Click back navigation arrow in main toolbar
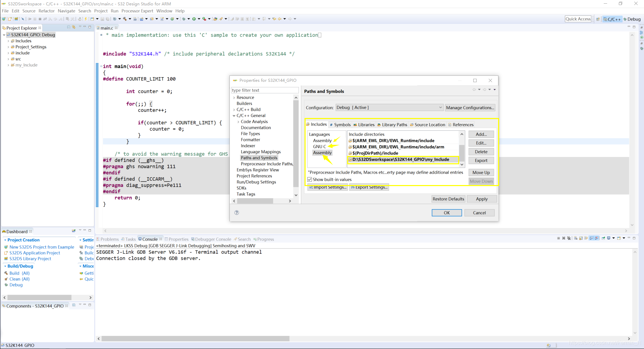 tap(279, 19)
